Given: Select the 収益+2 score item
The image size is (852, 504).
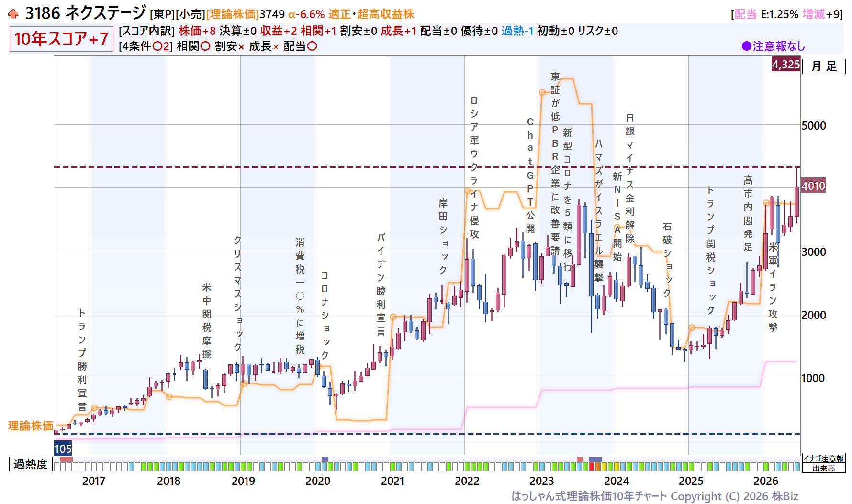Looking at the screenshot, I should click(x=279, y=31).
